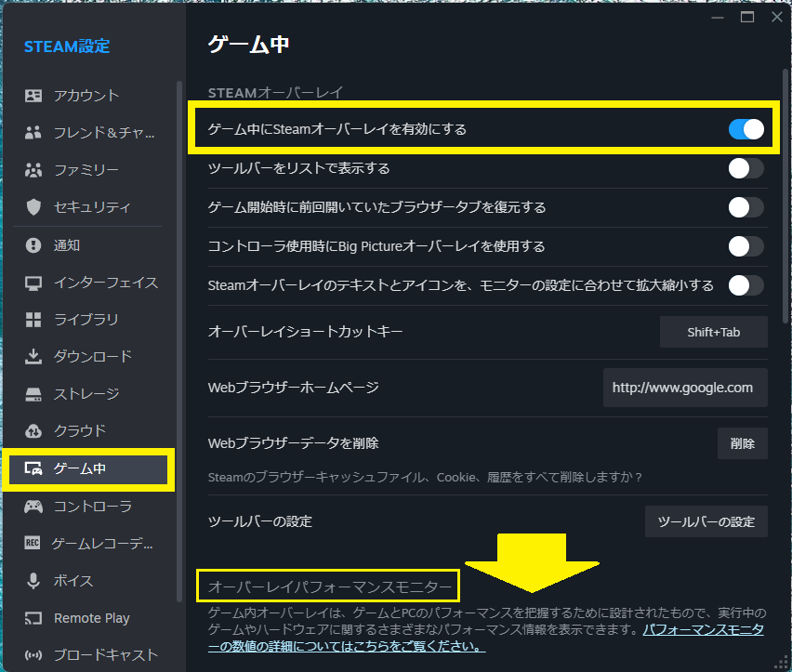
Task: Click the アカウント account card icon
Action: tap(33, 96)
